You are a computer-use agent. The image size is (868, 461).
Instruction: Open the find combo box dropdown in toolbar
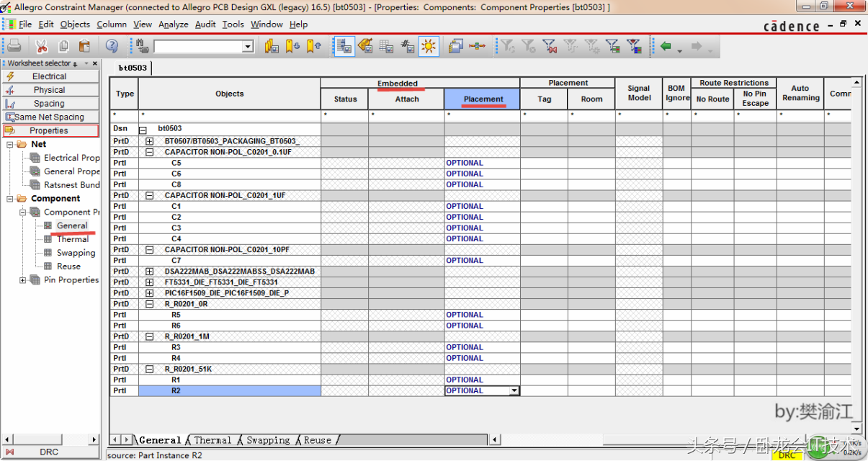[x=248, y=47]
